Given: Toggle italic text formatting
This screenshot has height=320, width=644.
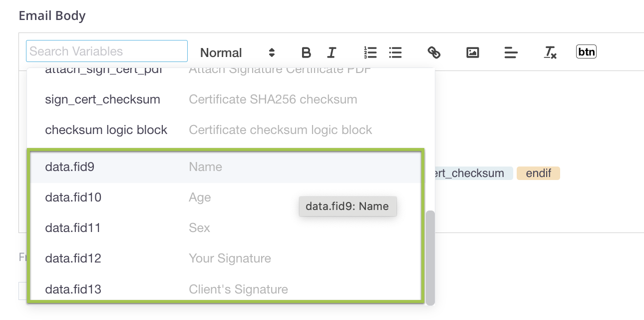Looking at the screenshot, I should (331, 52).
